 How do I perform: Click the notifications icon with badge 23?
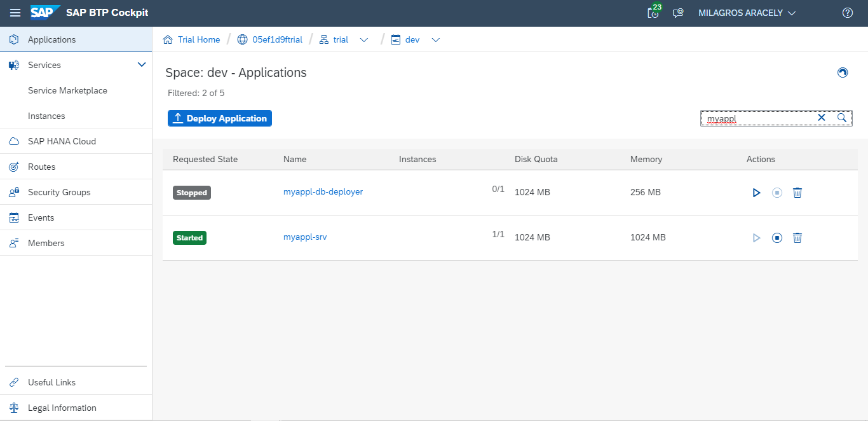pyautogui.click(x=653, y=13)
